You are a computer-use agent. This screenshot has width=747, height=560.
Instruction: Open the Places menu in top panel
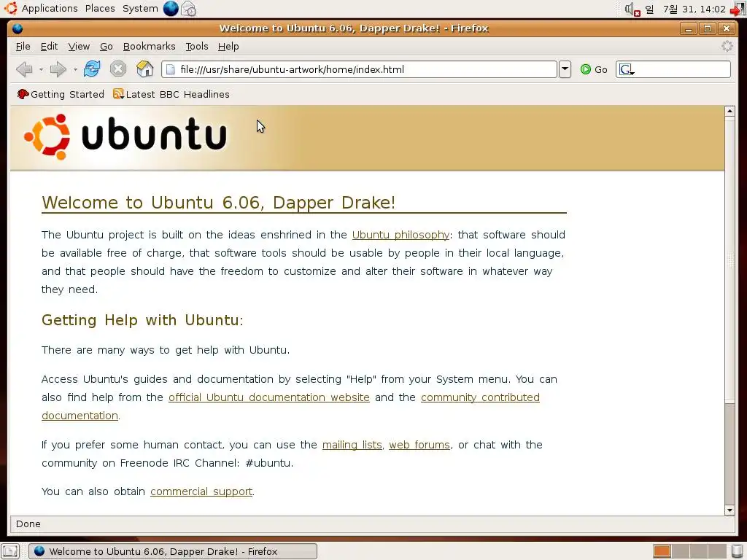(x=100, y=9)
